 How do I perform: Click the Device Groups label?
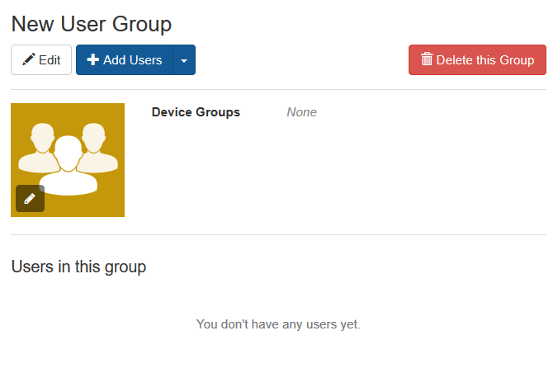pos(196,112)
